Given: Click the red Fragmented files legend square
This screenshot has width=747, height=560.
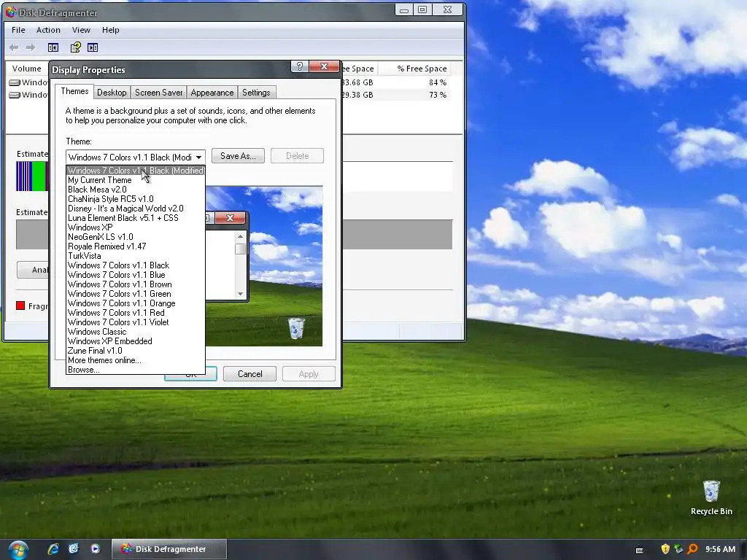Looking at the screenshot, I should point(20,306).
